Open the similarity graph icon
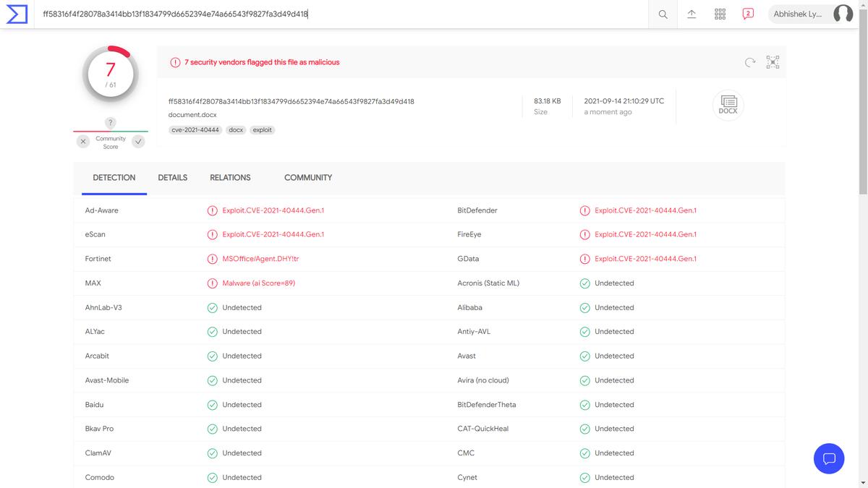868x488 pixels. pyautogui.click(x=773, y=62)
